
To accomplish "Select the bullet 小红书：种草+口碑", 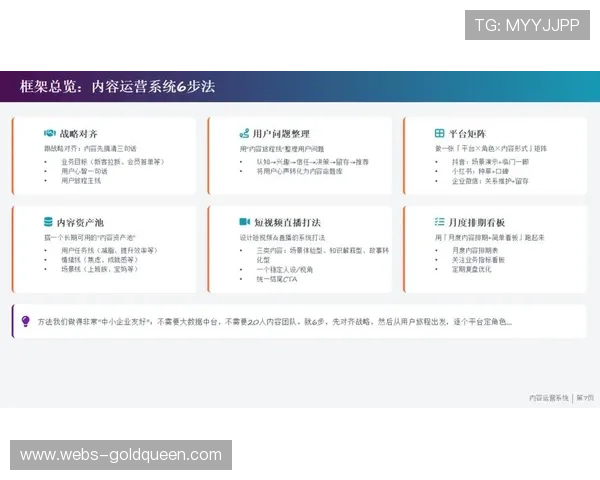I will click(480, 171).
